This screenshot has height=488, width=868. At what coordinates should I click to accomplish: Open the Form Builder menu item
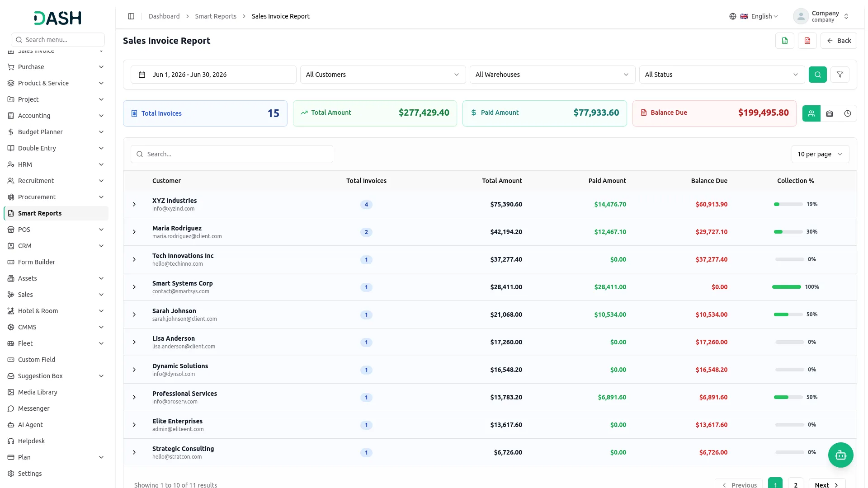tap(56, 262)
